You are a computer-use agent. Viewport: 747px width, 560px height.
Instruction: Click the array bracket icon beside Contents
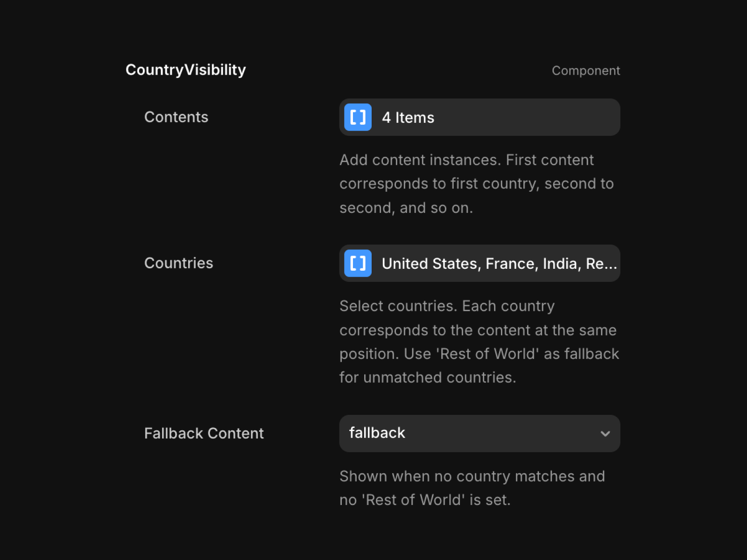[x=358, y=117]
